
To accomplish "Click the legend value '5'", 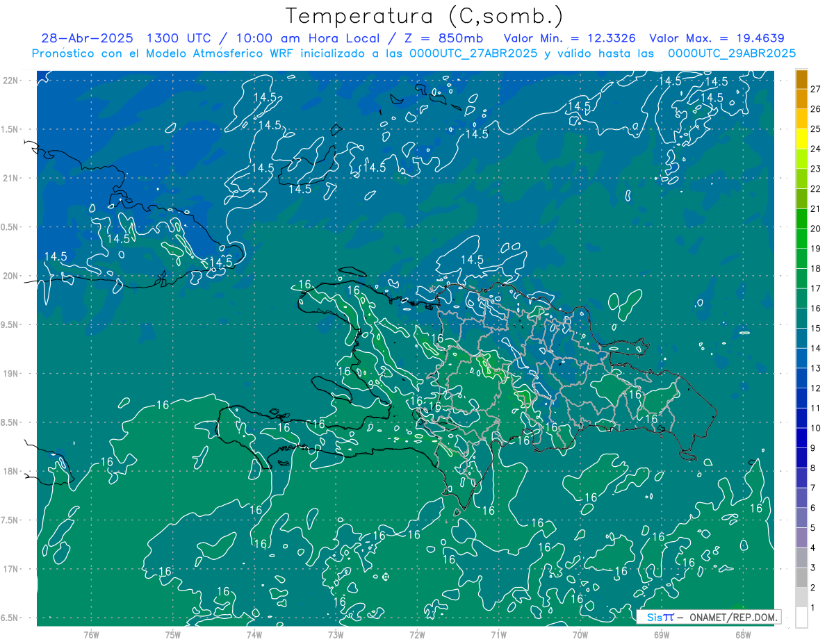I will tap(813, 528).
